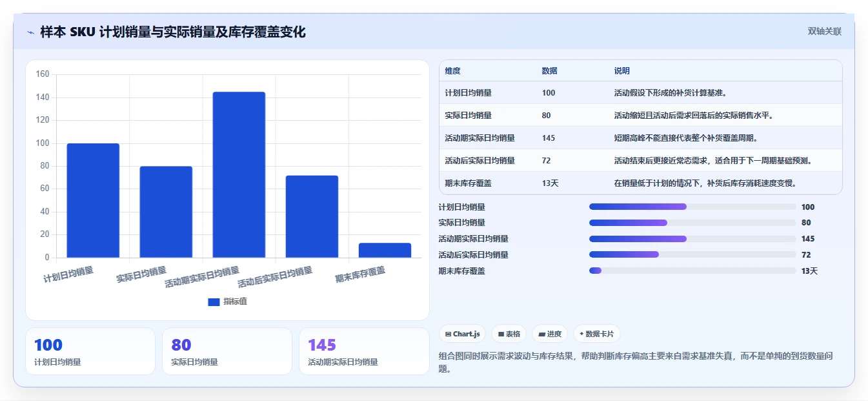Click the Chart.js tag chip

click(463, 334)
